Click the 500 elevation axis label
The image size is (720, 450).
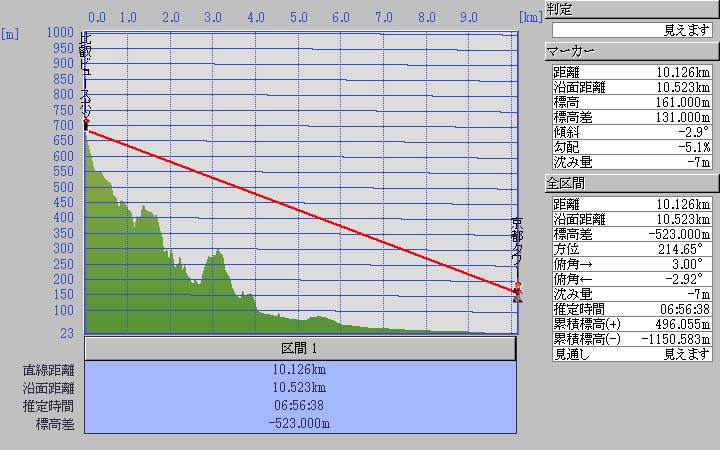pos(63,187)
